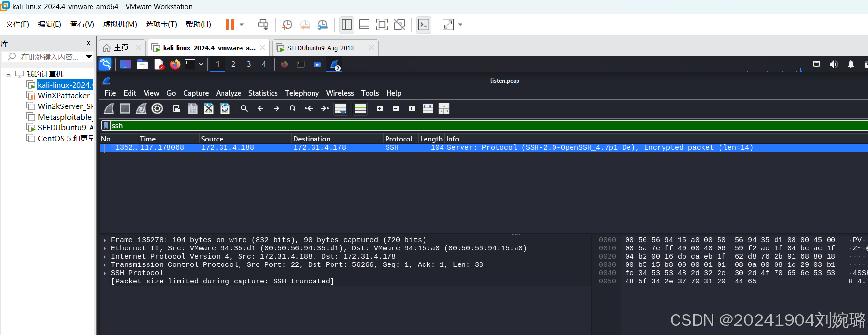868x335 pixels.
Task: Take VMware snapshot icon
Action: 287,24
